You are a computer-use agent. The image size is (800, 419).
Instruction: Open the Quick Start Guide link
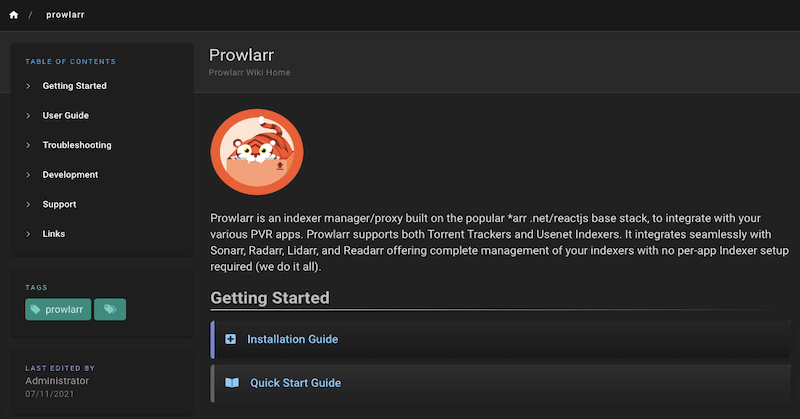[295, 383]
